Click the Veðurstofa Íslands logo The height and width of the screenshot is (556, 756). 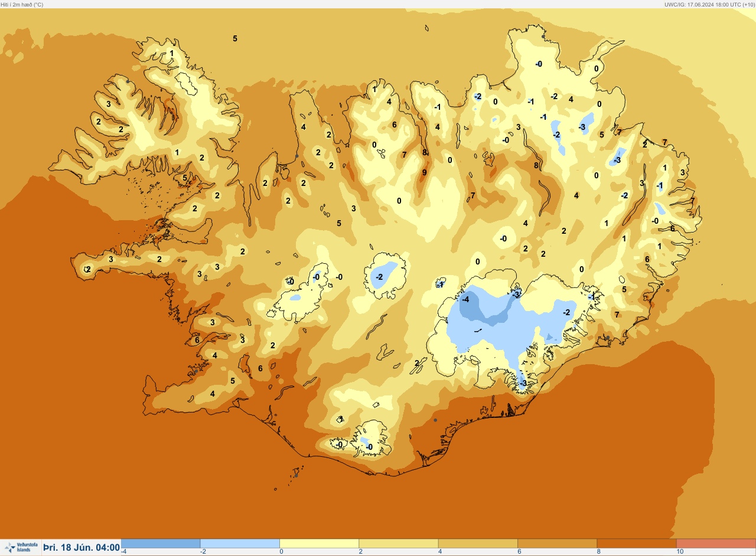point(21,548)
